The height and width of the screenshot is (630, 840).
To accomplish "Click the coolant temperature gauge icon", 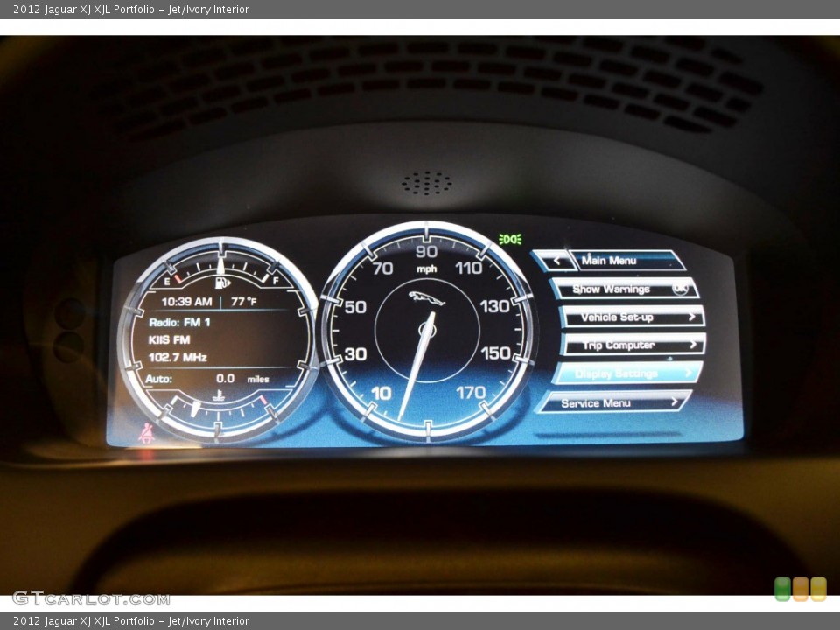I will [219, 395].
